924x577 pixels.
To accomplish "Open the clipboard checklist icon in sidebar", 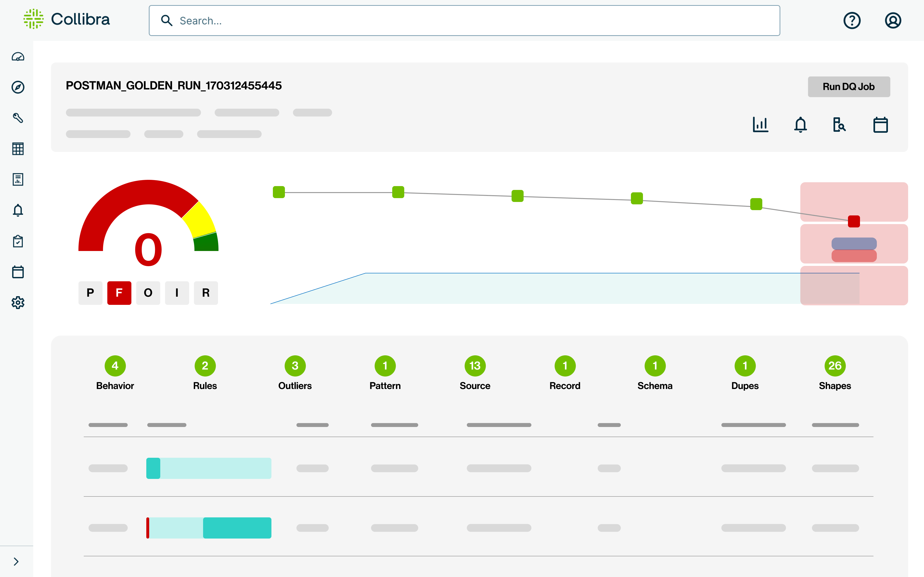I will [18, 241].
